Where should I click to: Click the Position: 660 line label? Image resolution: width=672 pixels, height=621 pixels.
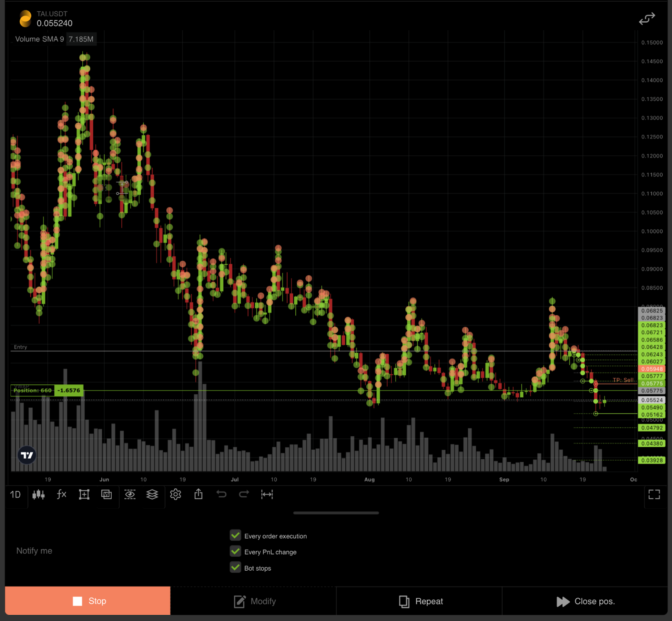pos(33,390)
